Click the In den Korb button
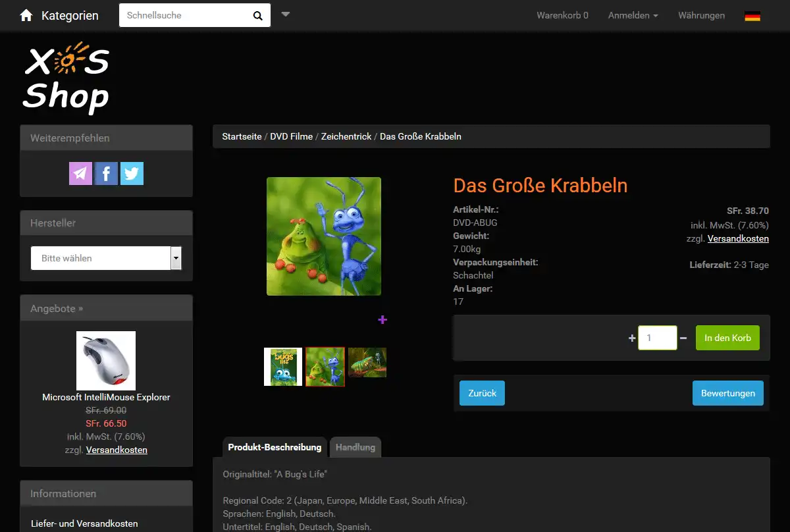This screenshot has height=532, width=790. point(727,338)
